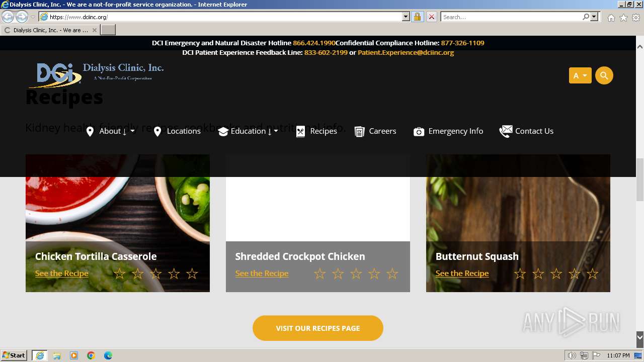Click Visit Our Recipes Page button
Screen dimensions: 644x362
[x=318, y=328]
